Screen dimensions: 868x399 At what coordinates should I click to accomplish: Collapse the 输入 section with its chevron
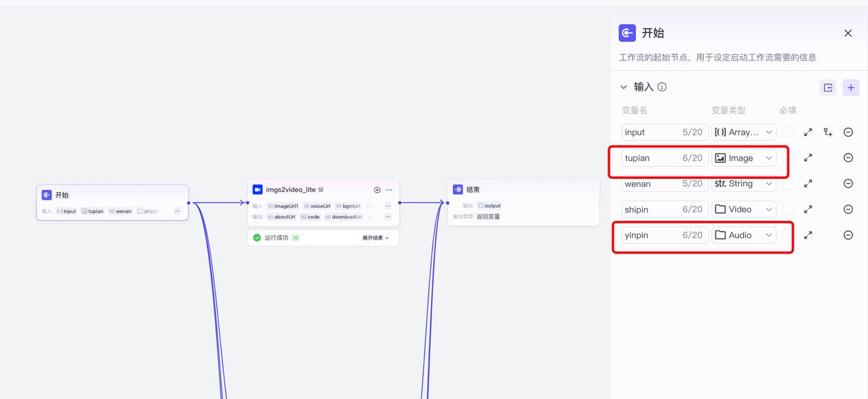point(624,87)
